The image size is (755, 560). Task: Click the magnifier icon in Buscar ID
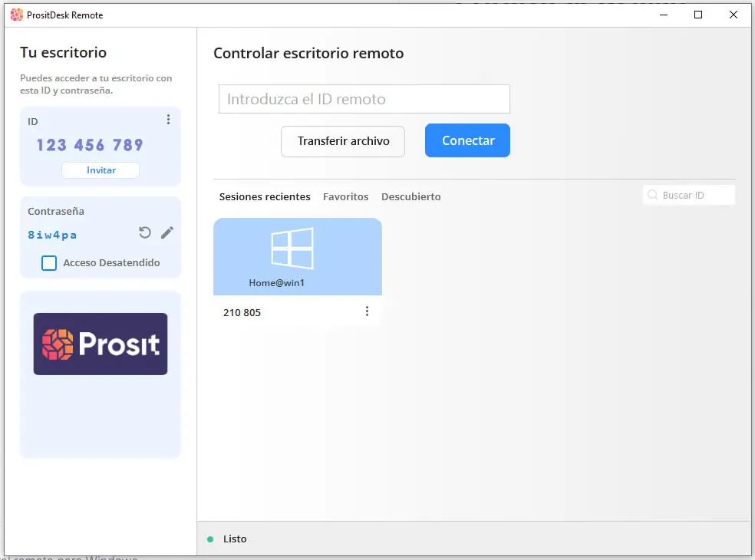[653, 196]
